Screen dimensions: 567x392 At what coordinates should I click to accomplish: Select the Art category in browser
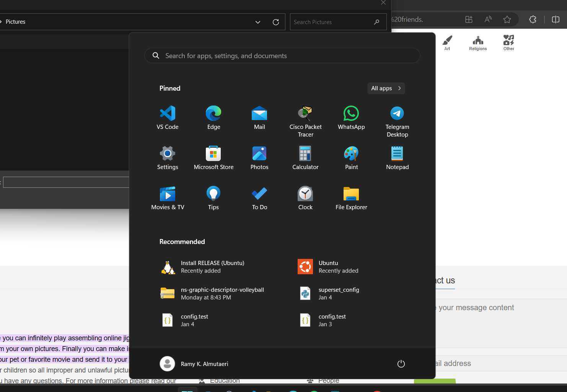tap(447, 43)
